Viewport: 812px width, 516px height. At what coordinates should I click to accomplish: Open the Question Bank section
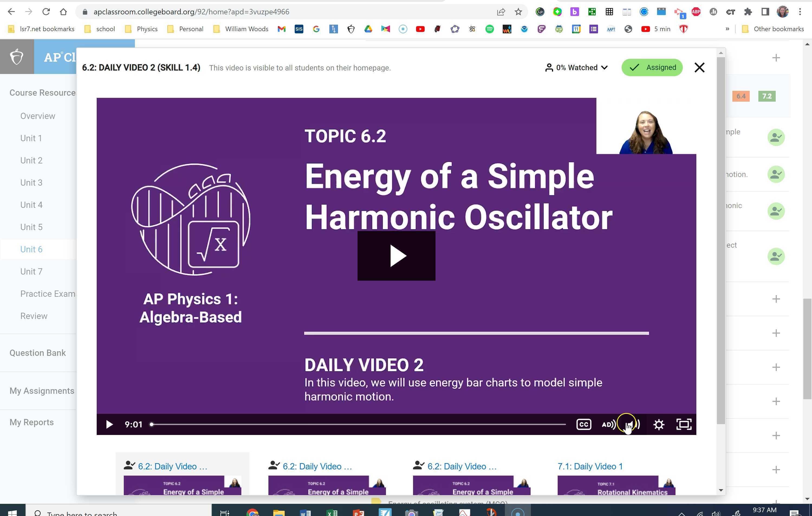[37, 353]
